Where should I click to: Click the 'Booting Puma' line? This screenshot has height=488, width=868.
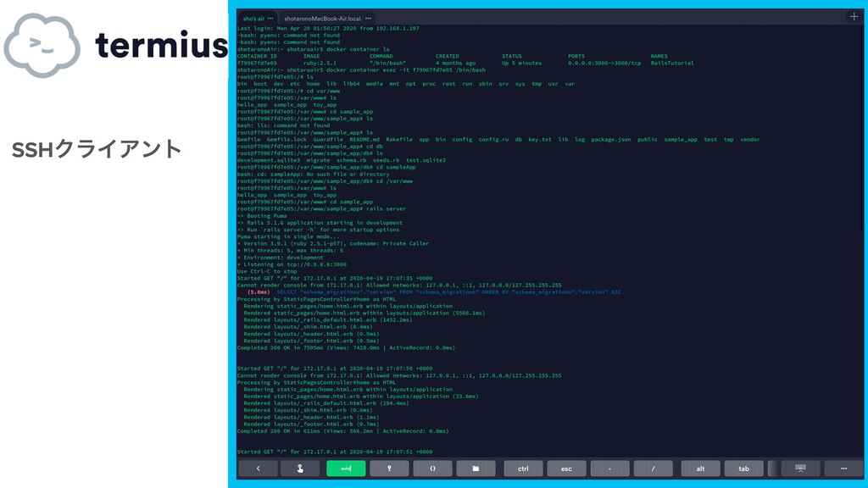click(x=262, y=216)
